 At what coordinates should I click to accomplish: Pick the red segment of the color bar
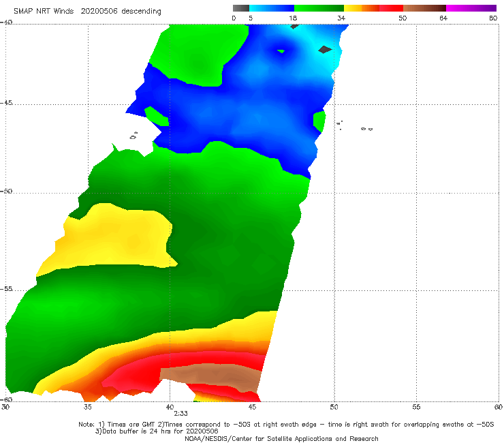coord(391,8)
